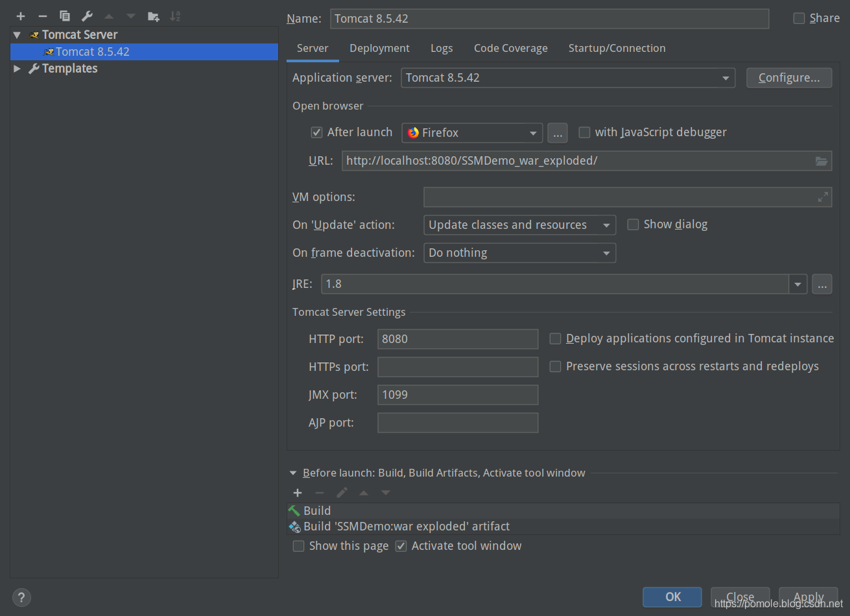Click the Build artifact icon

(x=294, y=527)
